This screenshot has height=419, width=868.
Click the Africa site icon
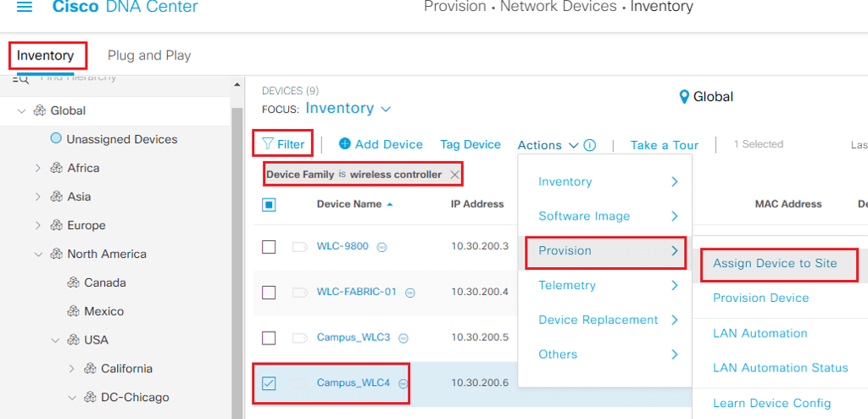point(56,168)
